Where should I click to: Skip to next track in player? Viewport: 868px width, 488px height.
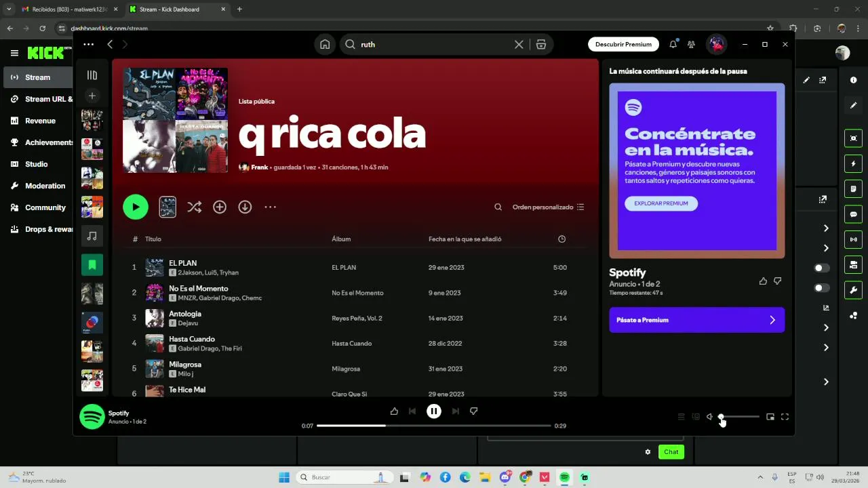(455, 411)
